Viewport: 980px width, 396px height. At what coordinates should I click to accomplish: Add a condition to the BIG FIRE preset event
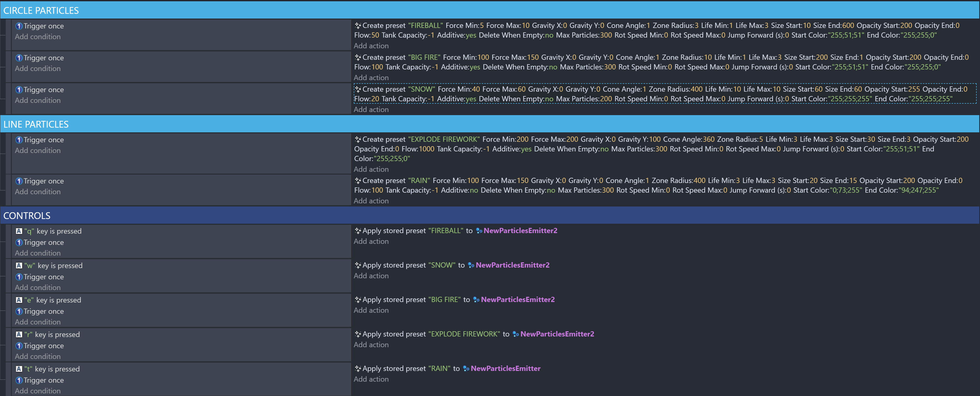[x=38, y=69]
